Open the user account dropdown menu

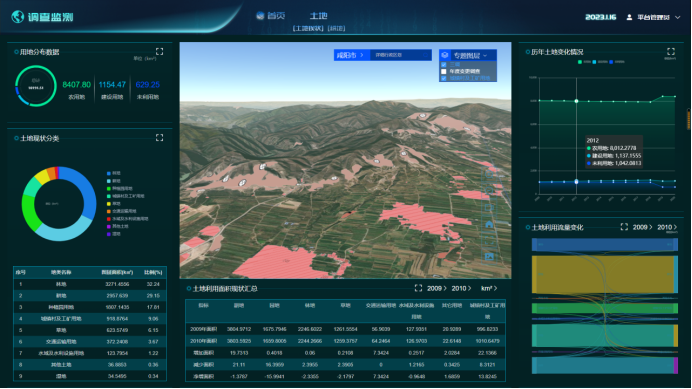point(677,17)
